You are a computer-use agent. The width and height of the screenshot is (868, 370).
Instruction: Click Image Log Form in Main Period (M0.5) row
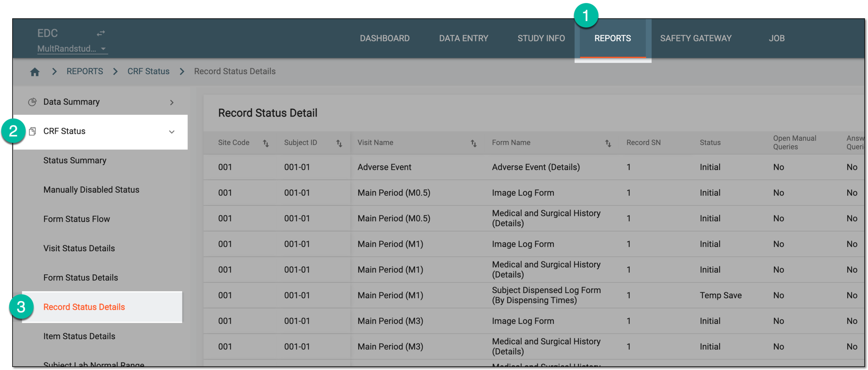523,193
